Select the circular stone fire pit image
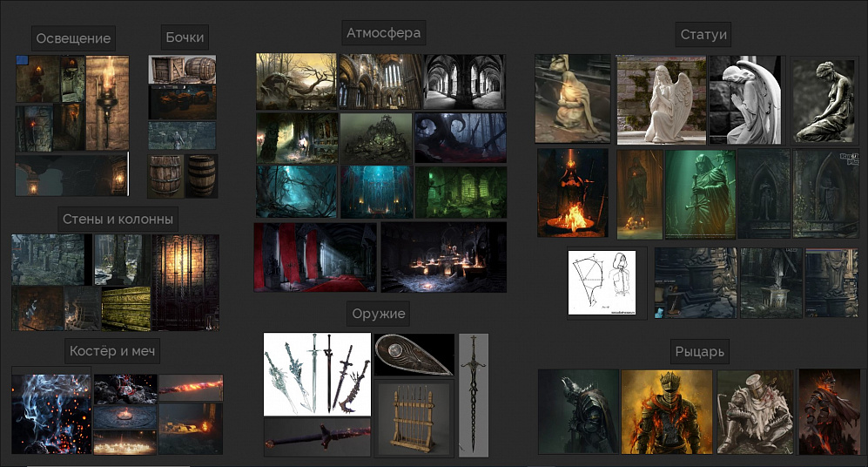Image resolution: width=868 pixels, height=467 pixels. tap(125, 417)
